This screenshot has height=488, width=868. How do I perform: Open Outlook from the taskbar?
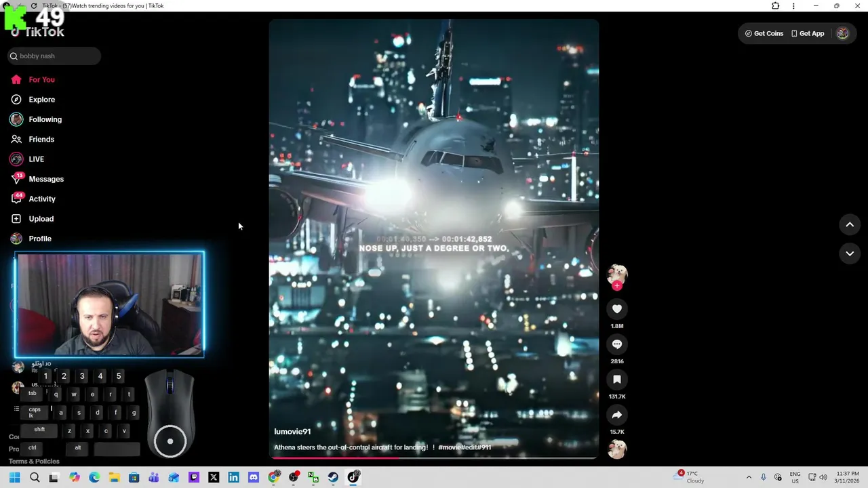[x=174, y=478]
